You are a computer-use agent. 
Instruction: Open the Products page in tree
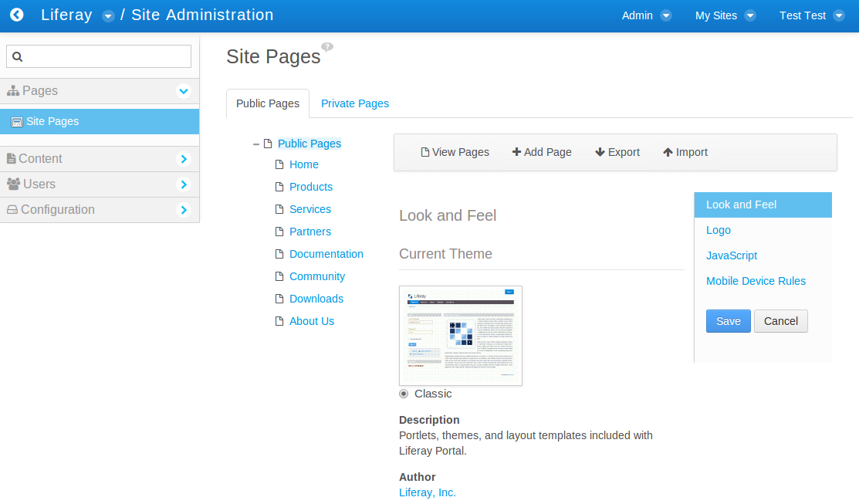click(x=310, y=187)
